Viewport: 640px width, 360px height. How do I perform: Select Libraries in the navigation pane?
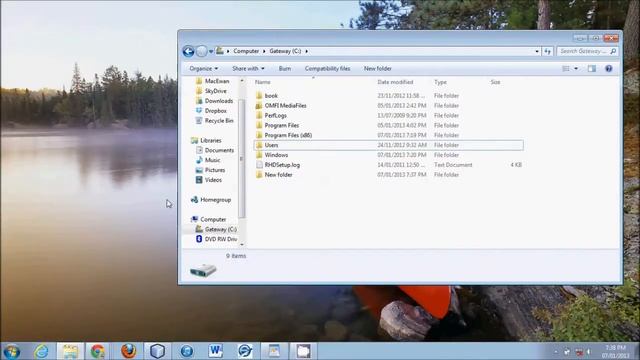tap(211, 140)
